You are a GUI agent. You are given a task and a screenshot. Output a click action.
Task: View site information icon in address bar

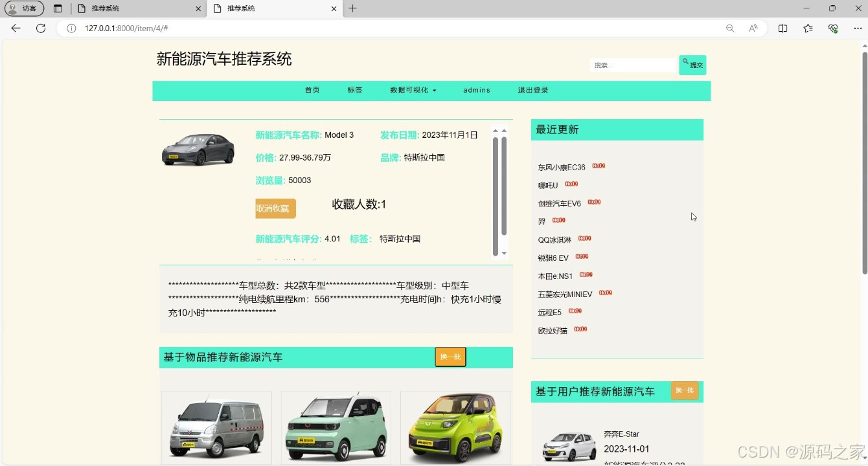point(71,28)
